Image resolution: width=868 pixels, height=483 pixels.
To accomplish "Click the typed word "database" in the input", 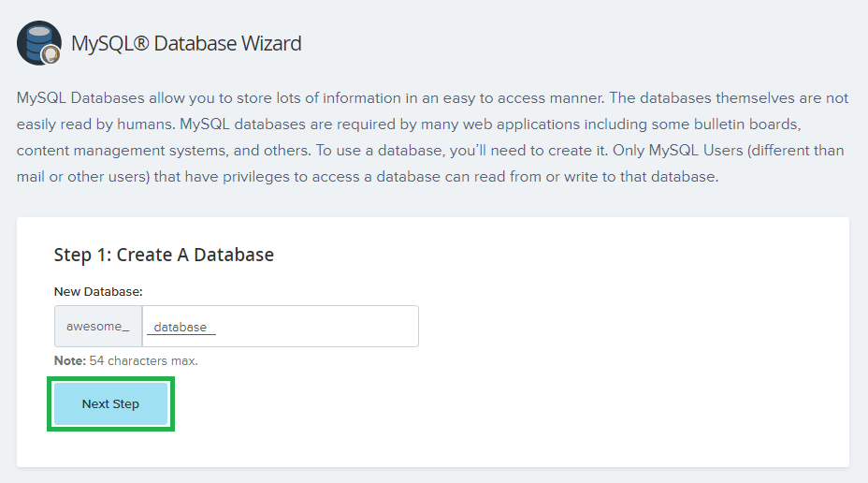I will tap(180, 327).
